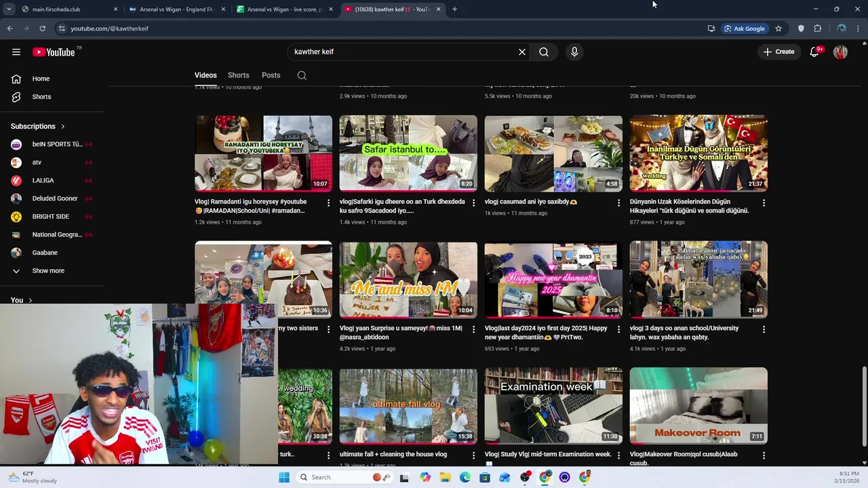Screen dimensions: 868x488
Task: Open the Windows Start menu
Action: click(x=283, y=477)
